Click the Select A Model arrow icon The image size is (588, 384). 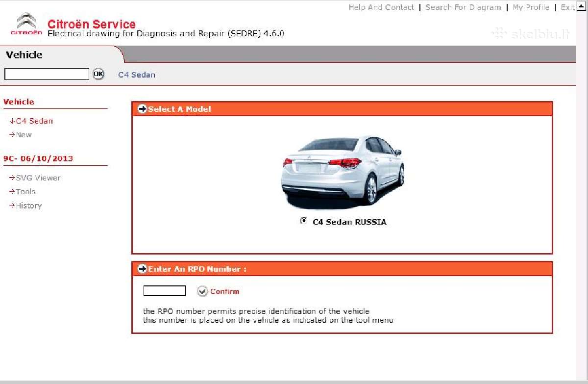(x=143, y=109)
